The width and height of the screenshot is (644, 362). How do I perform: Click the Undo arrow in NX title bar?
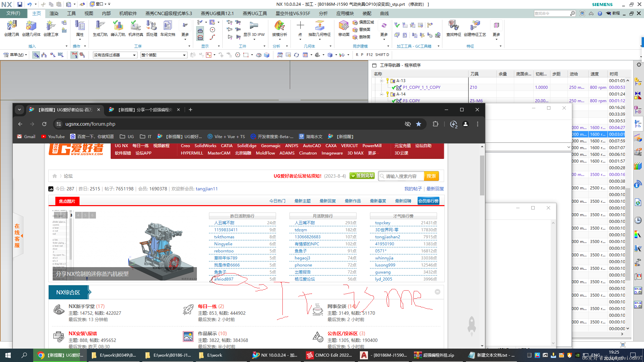(30, 4)
